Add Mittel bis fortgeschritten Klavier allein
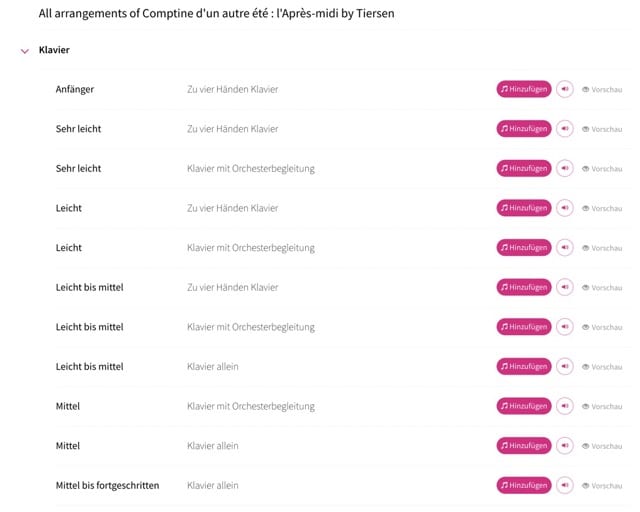 point(524,485)
